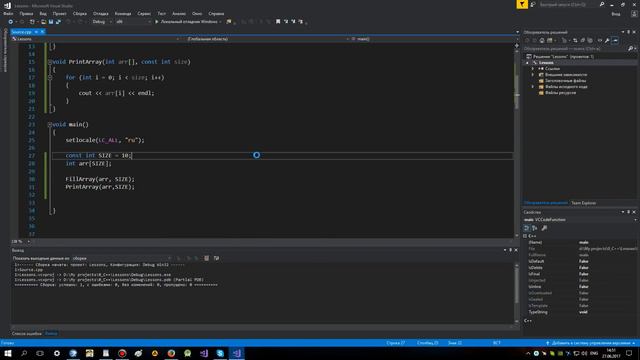640x360 pixels.
Task: Click Properties wrench icon in Solution Explorer
Action: pos(607,40)
